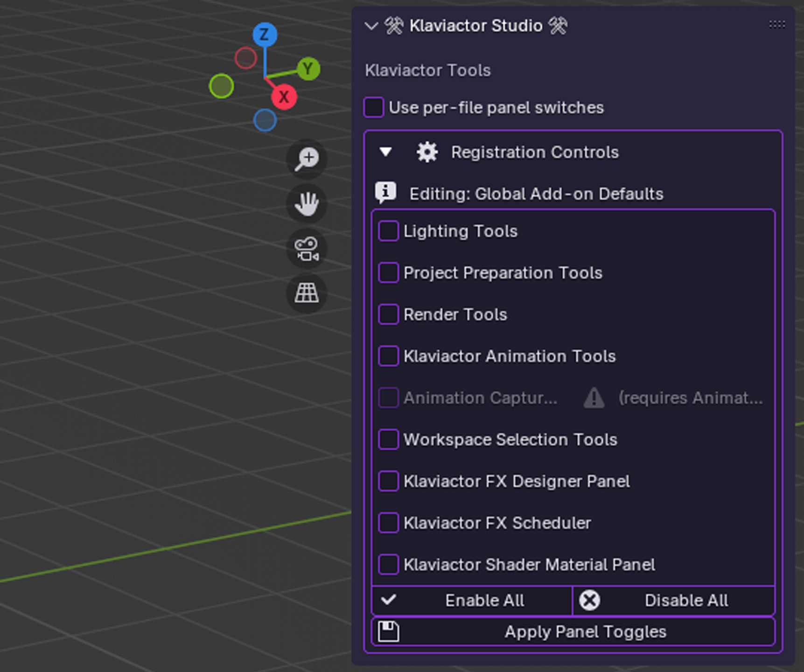Image resolution: width=804 pixels, height=672 pixels.
Task: Grab the panel drag handle dots
Action: [776, 25]
